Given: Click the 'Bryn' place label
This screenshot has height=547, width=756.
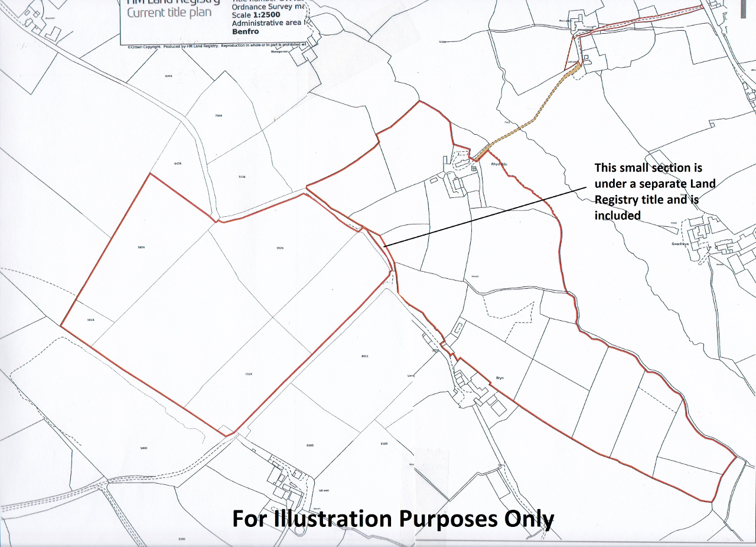Looking at the screenshot, I should [x=500, y=377].
